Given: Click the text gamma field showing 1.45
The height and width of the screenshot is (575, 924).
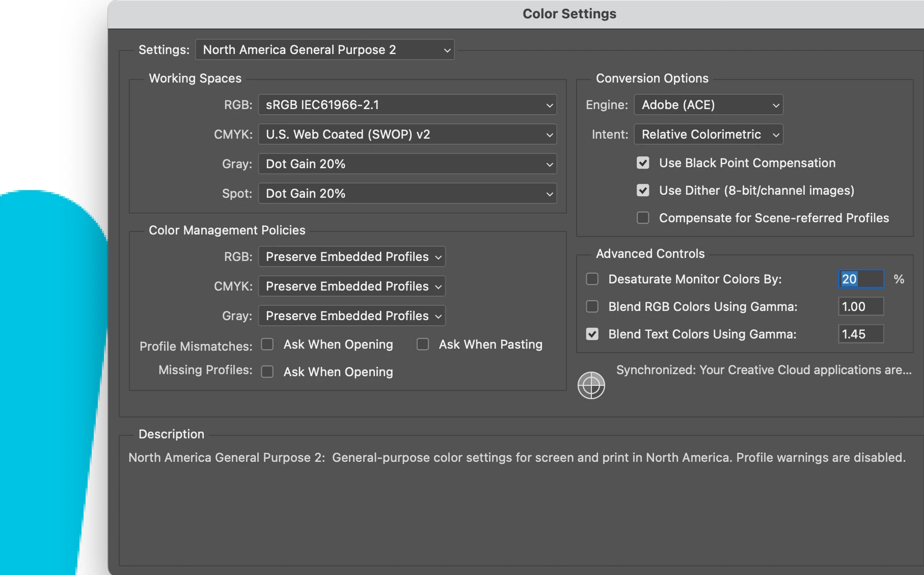Looking at the screenshot, I should click(x=861, y=334).
